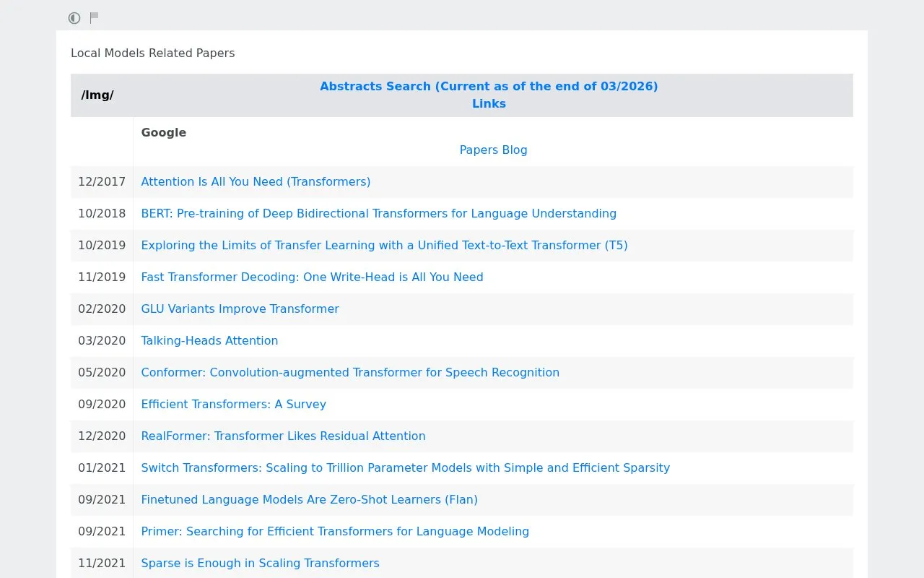Open Fast Transformer Decoding paper link
Viewport: 924px width, 578px height.
tap(312, 277)
